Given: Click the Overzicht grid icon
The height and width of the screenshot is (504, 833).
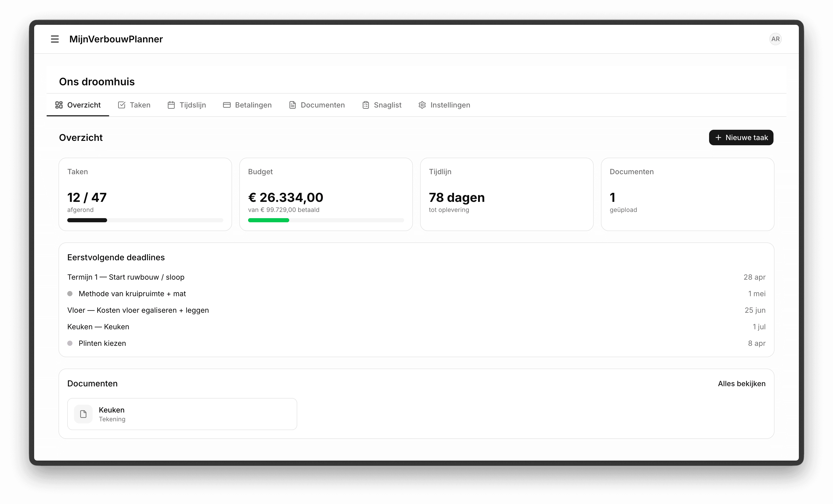Looking at the screenshot, I should click(x=59, y=105).
